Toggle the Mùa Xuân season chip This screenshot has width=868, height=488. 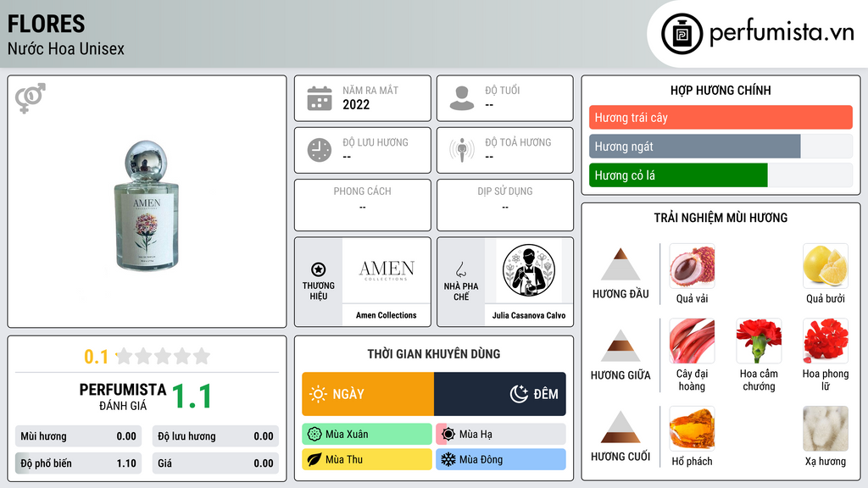[x=367, y=435]
